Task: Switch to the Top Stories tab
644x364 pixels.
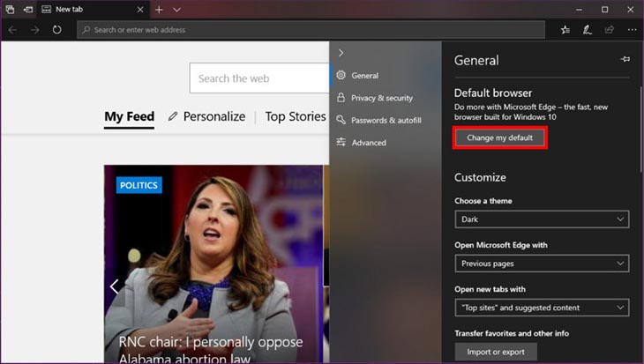Action: pyautogui.click(x=295, y=116)
